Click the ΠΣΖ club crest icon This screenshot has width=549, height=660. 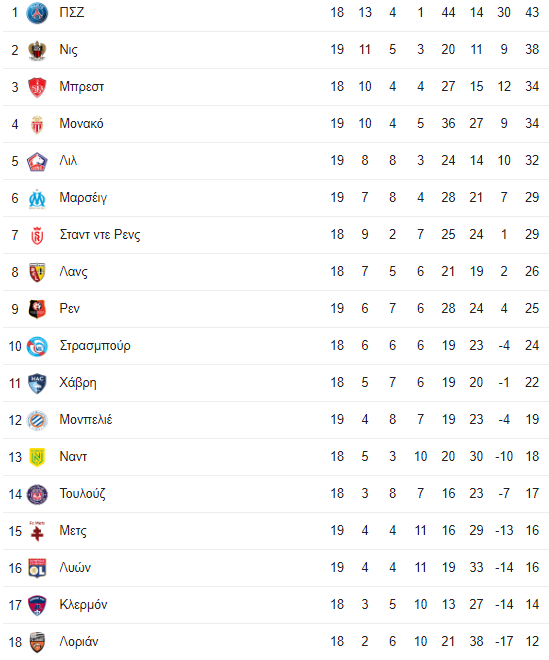(x=37, y=13)
